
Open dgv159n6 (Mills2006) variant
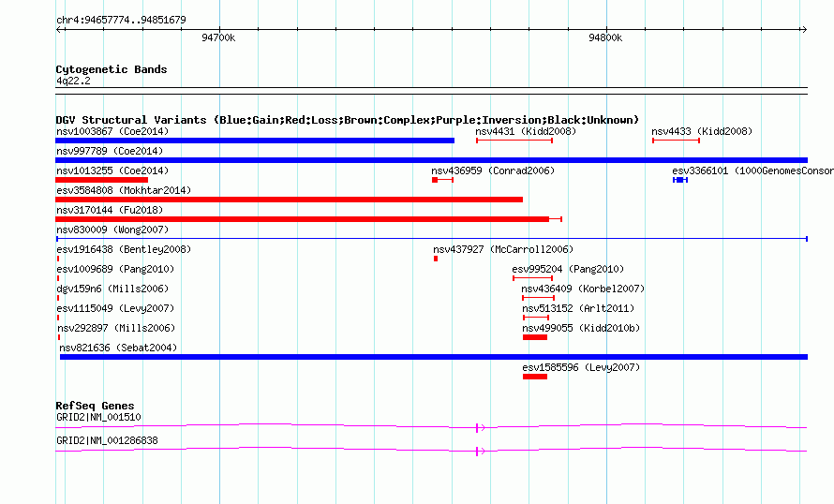click(x=112, y=289)
